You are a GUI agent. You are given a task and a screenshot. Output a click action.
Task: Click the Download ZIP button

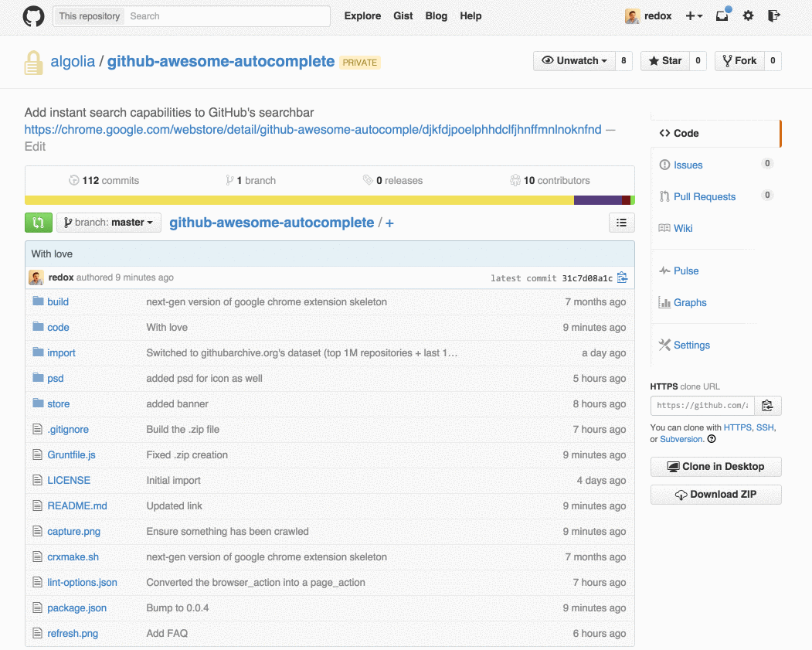click(x=715, y=495)
